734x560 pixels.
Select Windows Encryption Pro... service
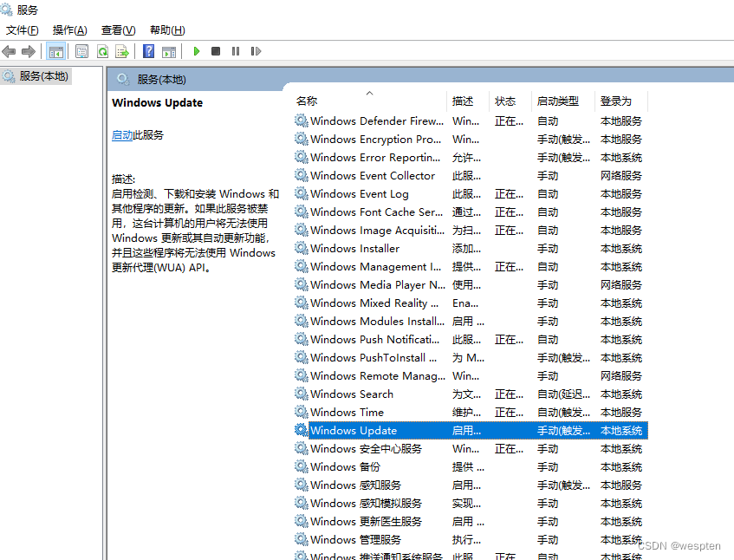[375, 139]
